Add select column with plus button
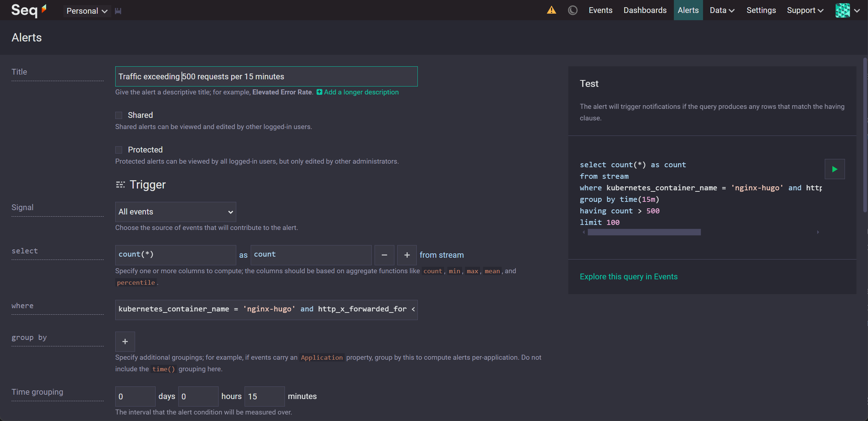 coord(407,255)
